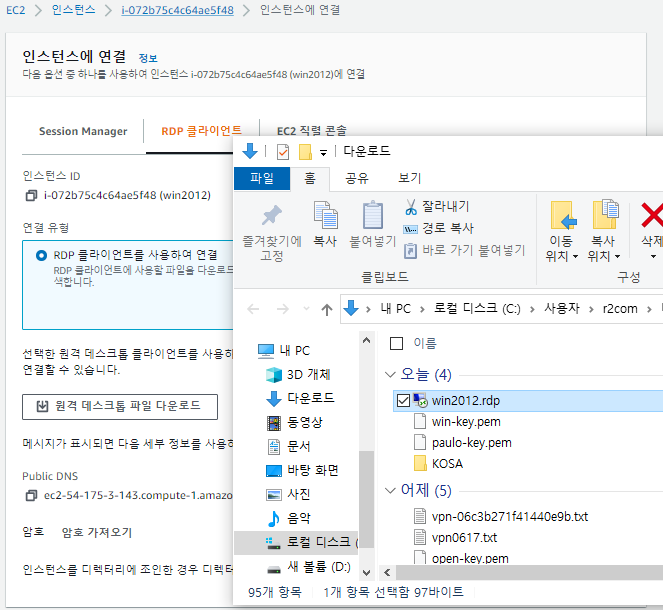
Task: Click the 정보 info link
Action: coord(148,58)
